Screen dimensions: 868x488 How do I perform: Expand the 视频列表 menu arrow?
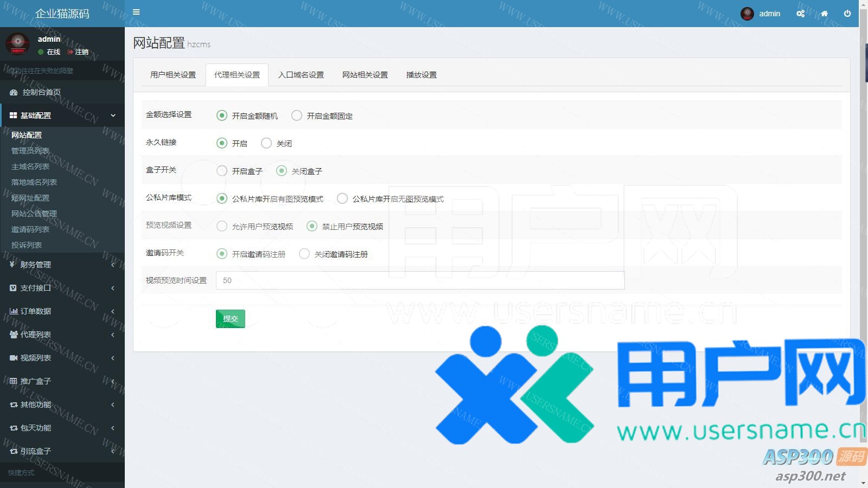113,358
